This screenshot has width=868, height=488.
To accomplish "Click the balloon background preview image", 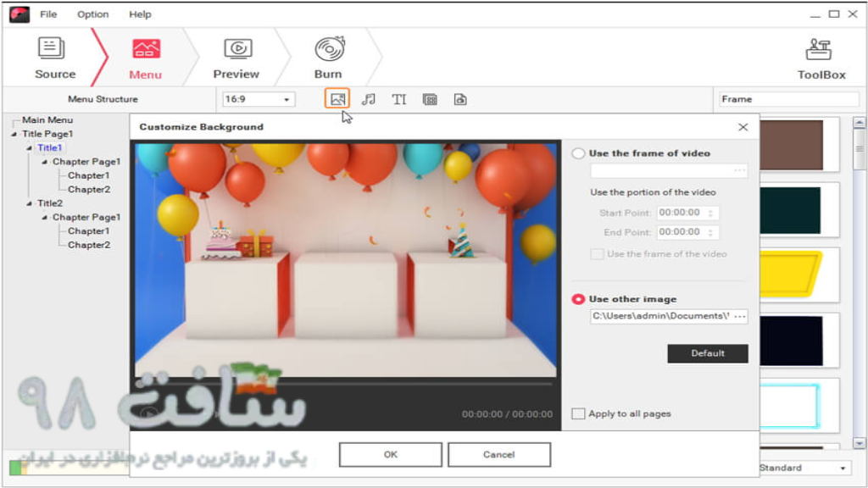I will [346, 260].
